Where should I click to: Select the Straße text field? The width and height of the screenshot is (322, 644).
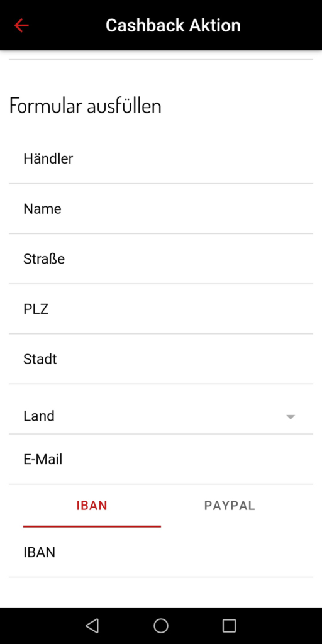161,258
